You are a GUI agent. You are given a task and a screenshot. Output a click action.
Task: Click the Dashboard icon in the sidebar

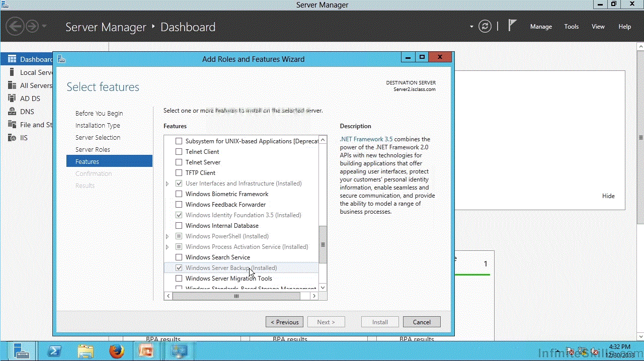[12, 59]
